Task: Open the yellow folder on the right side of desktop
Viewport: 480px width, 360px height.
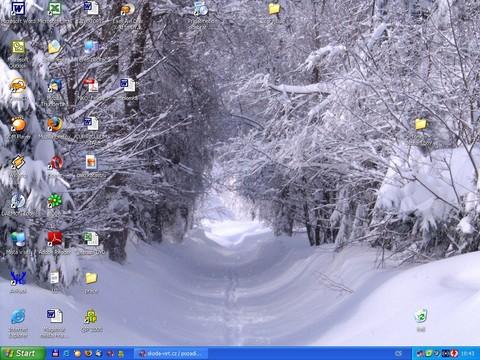Action: pyautogui.click(x=421, y=124)
